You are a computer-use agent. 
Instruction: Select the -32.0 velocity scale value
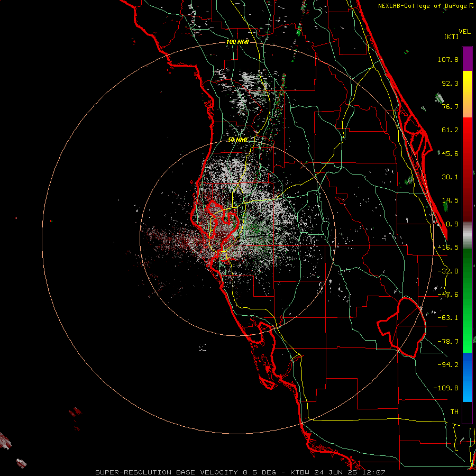click(448, 271)
